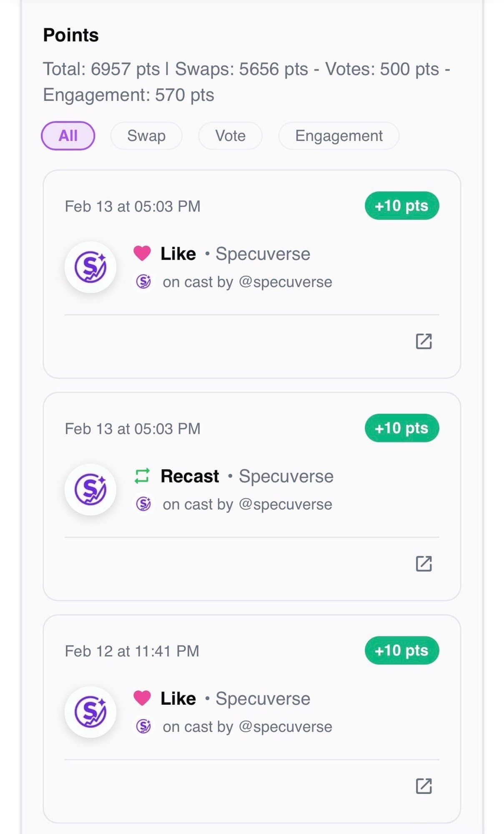Viewport: 504px width, 834px height.
Task: Click the @specuverse username link
Action: tap(286, 281)
